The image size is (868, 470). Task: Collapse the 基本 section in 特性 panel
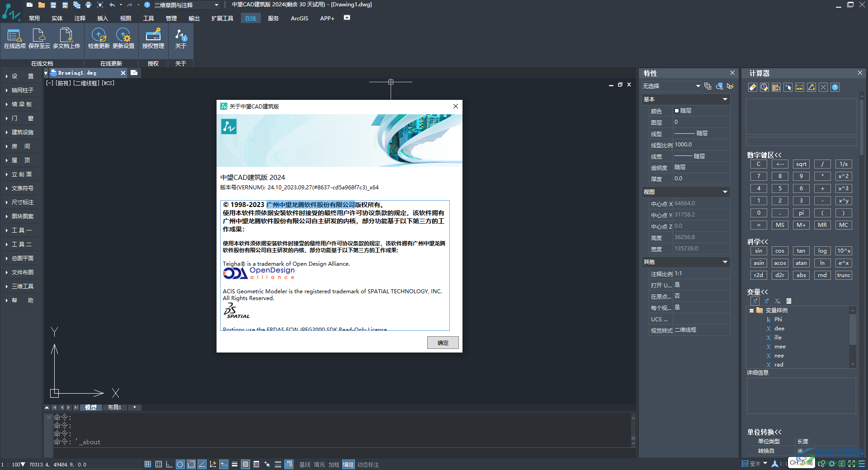[725, 99]
